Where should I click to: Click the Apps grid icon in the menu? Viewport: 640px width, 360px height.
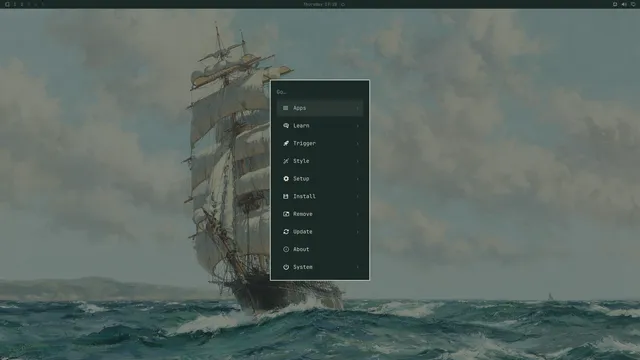point(286,108)
